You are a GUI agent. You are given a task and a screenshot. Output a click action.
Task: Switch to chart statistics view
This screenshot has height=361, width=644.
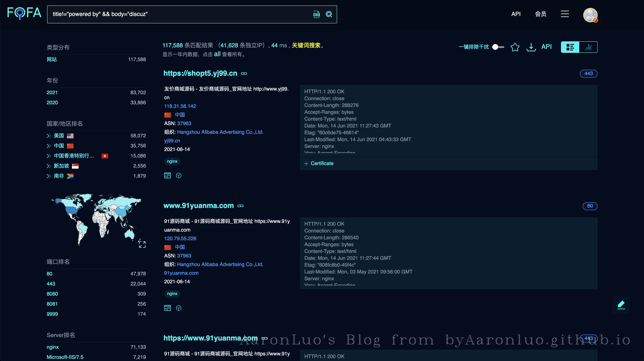point(588,47)
